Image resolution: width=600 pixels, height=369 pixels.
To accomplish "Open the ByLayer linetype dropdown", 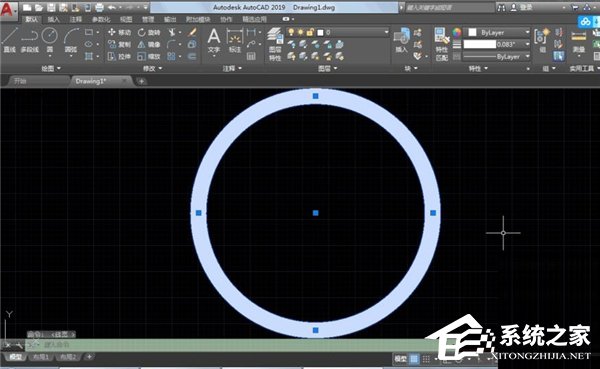I will pyautogui.click(x=527, y=56).
